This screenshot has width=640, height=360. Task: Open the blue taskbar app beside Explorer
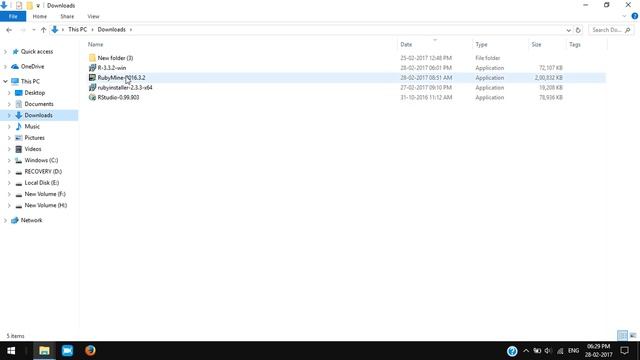pos(67,351)
